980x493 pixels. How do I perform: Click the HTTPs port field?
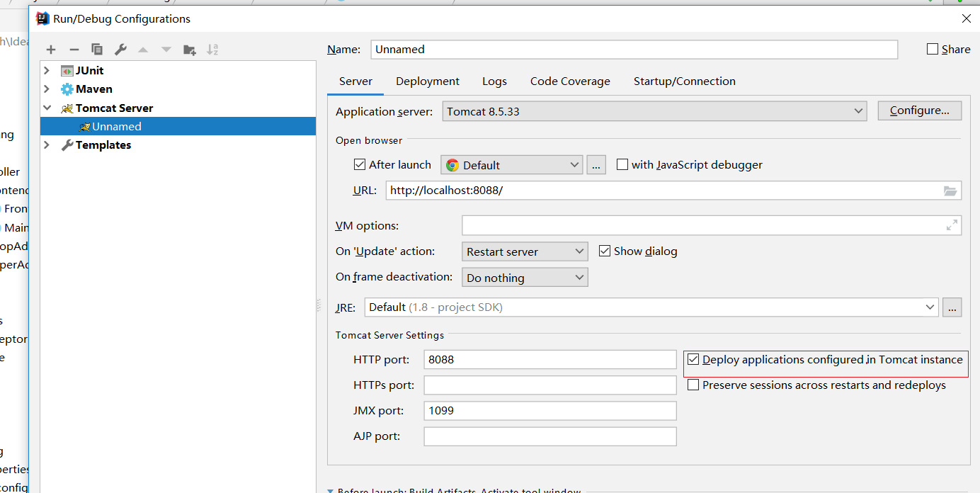(550, 385)
